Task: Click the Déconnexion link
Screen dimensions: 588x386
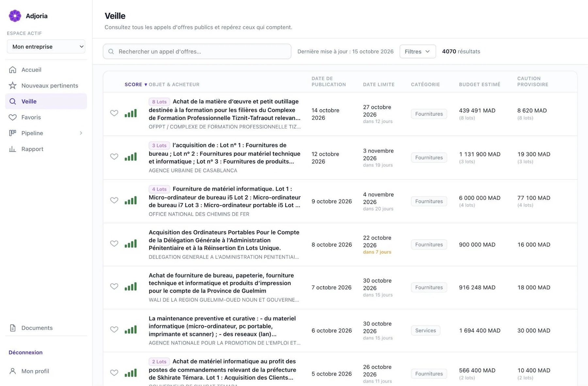Action: pyautogui.click(x=25, y=352)
